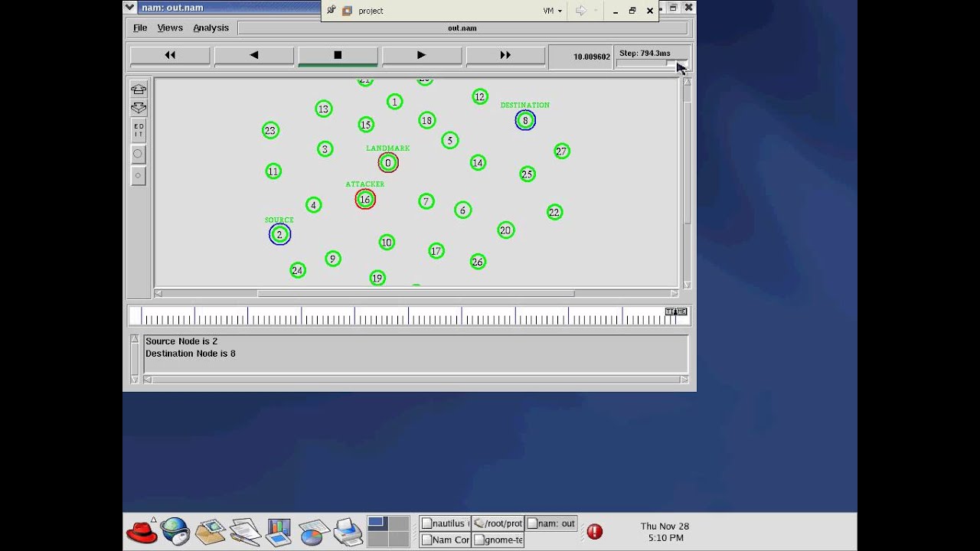The width and height of the screenshot is (980, 551).
Task: Open the Analysis menu
Action: tap(211, 28)
